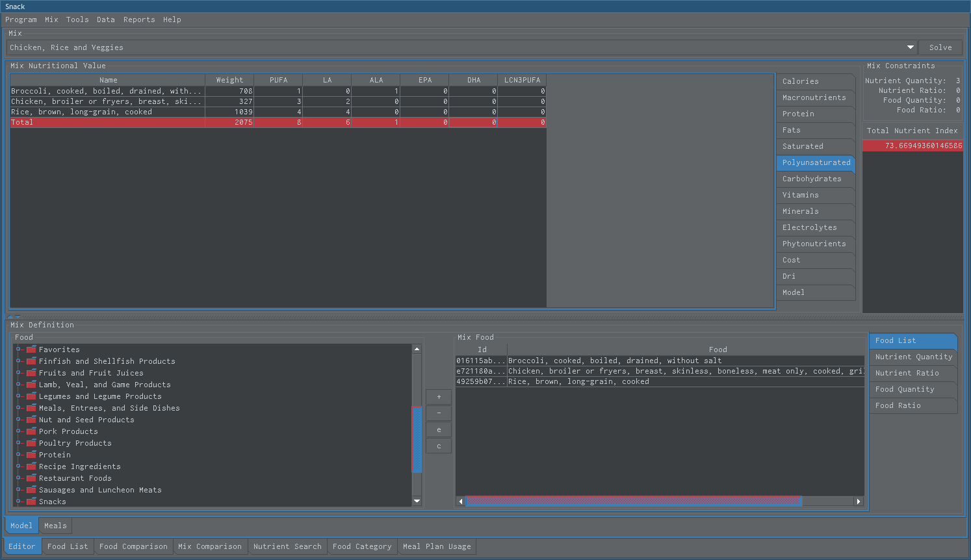Image resolution: width=971 pixels, height=560 pixels.
Task: Select the Broccoli row in Mix Food list
Action: pyautogui.click(x=660, y=361)
